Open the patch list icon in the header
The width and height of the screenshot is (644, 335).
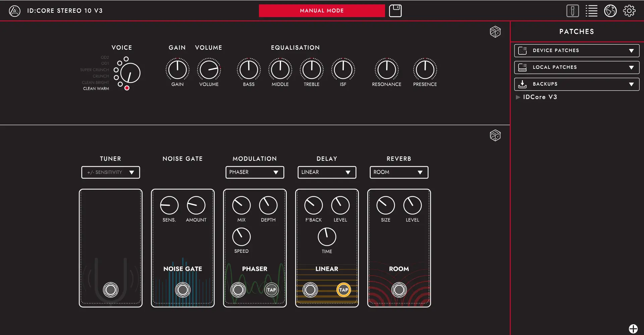pos(591,11)
